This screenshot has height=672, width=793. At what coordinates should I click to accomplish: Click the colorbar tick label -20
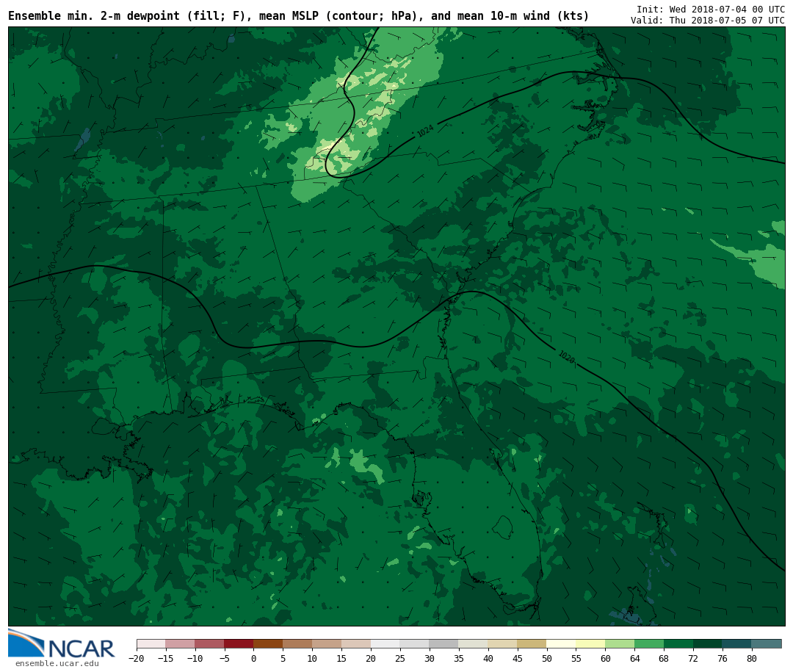point(137,659)
